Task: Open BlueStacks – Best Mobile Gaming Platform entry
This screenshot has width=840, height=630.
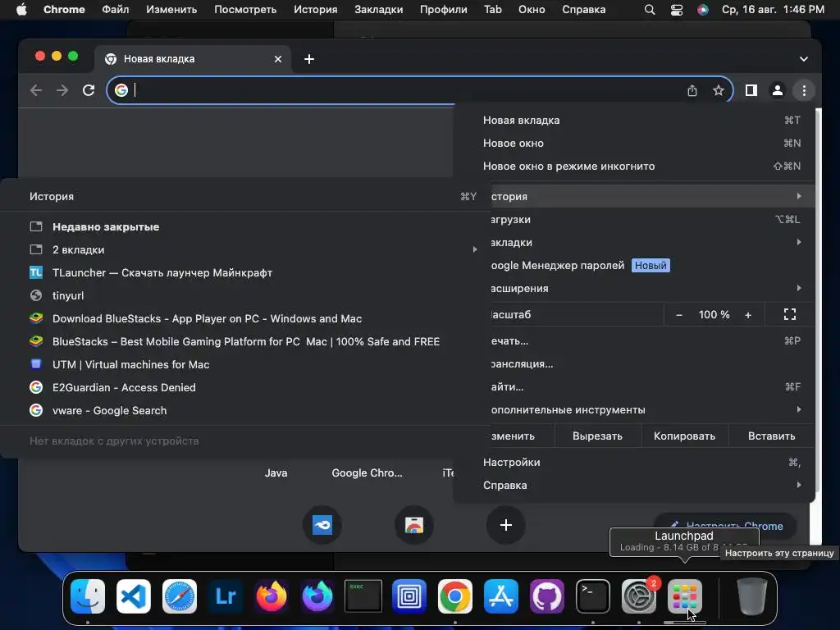Action: (x=245, y=342)
